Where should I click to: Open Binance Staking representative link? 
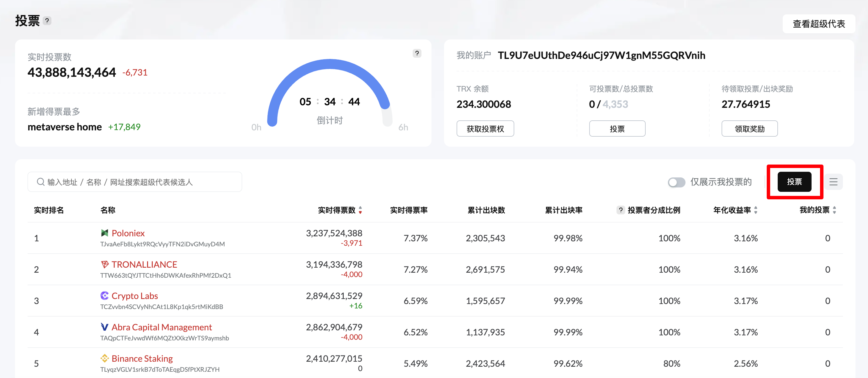click(x=142, y=359)
